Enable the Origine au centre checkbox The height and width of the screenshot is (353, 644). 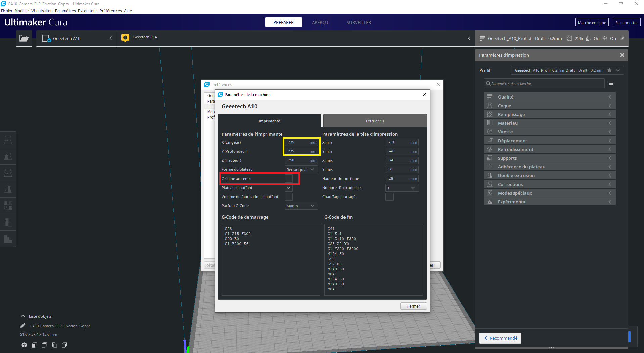click(x=289, y=179)
